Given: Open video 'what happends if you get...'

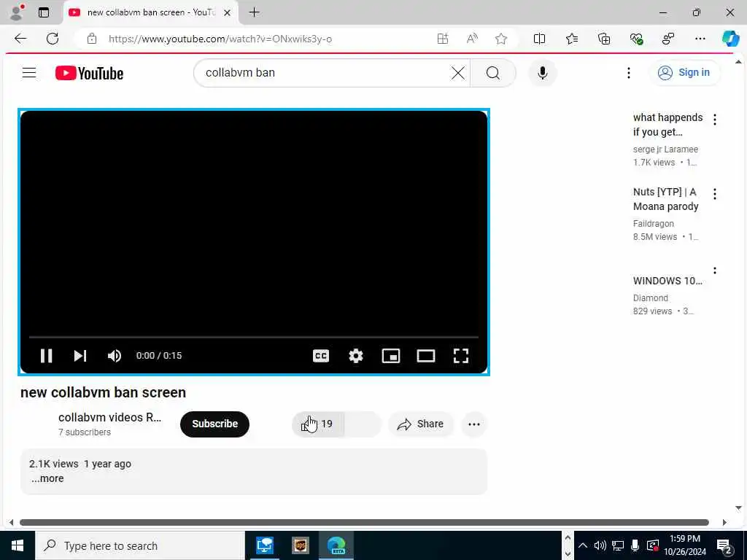Looking at the screenshot, I should pos(667,125).
